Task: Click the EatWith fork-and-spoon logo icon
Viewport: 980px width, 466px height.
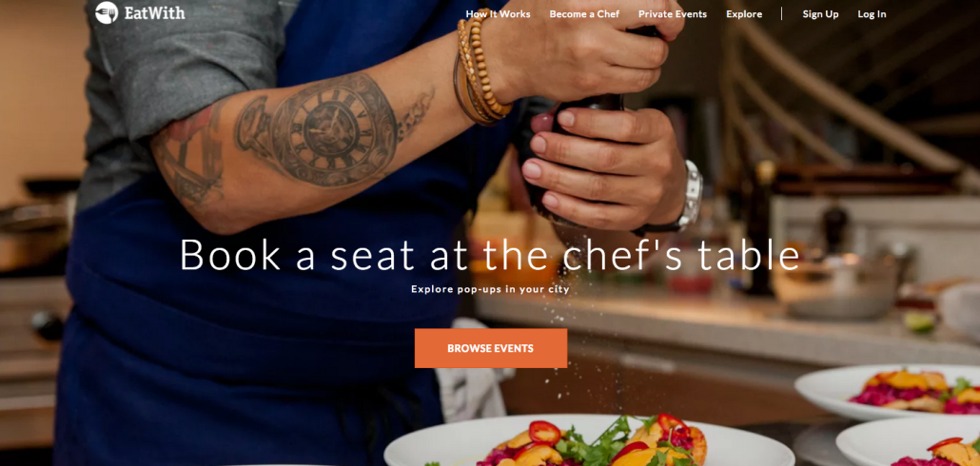Action: coord(107,13)
